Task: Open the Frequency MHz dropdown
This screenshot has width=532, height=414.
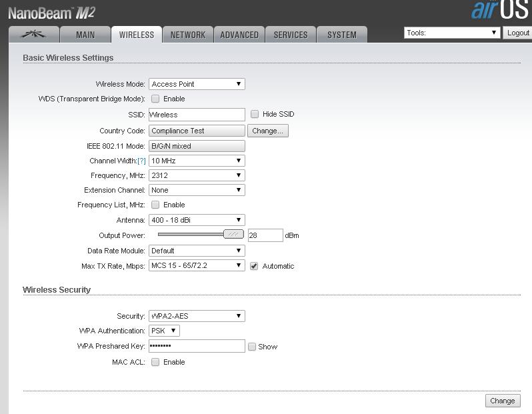Action: click(x=197, y=175)
